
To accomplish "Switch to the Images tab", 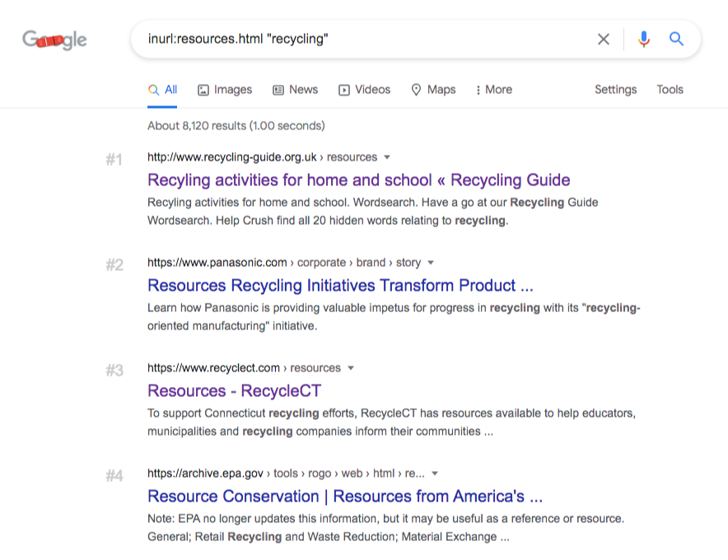I will 225,90.
